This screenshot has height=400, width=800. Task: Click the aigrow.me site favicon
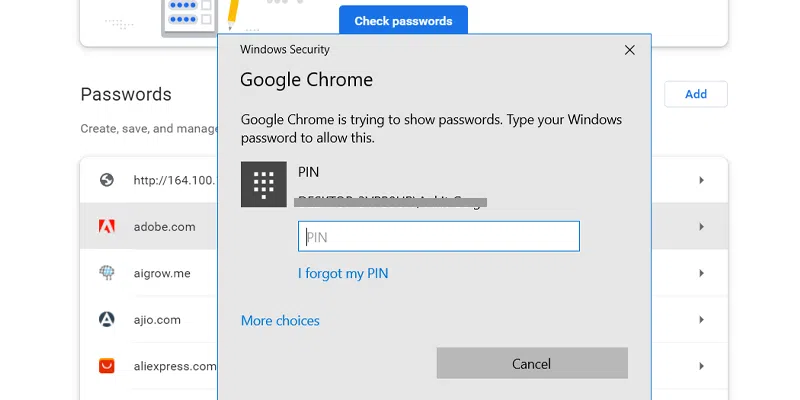[x=107, y=273]
